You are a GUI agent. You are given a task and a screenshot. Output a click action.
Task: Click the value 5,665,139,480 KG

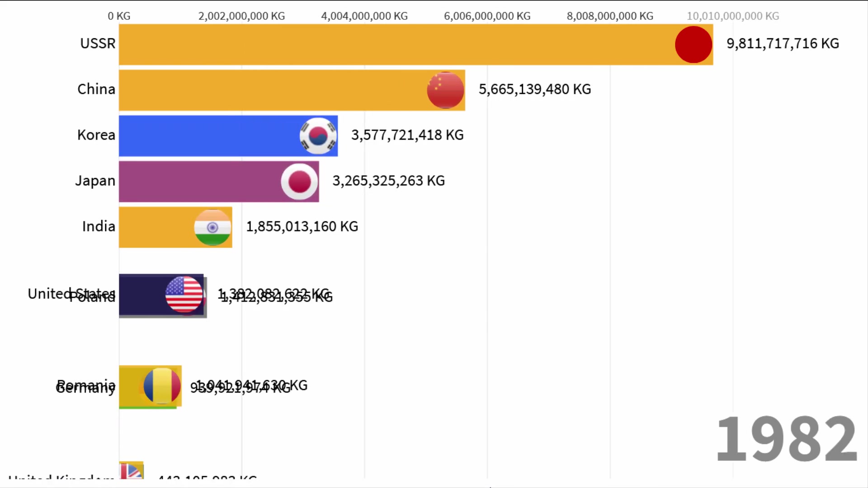535,89
